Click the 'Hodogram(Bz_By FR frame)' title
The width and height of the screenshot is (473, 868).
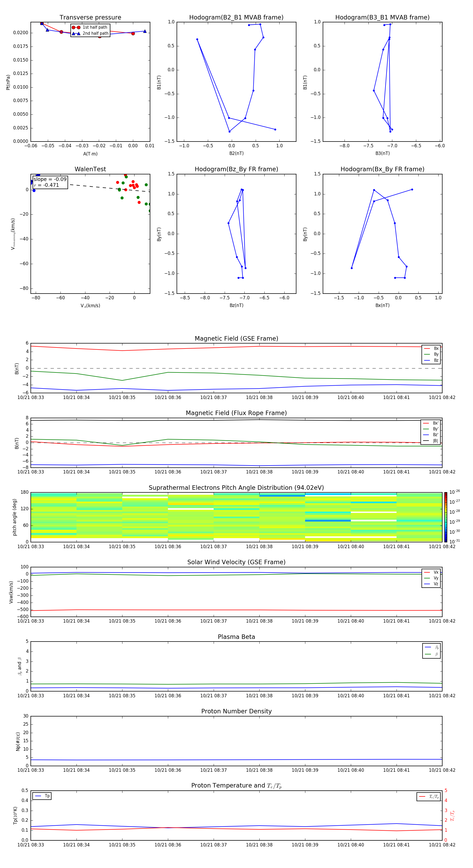point(236,169)
